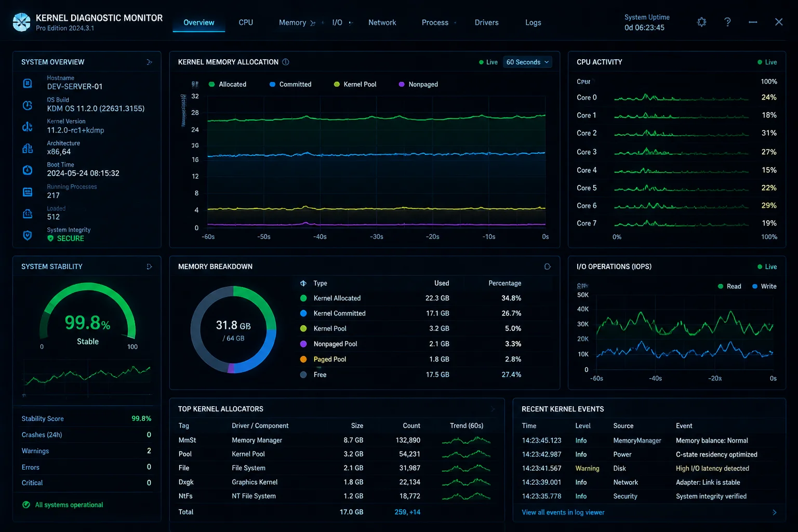Click the info icon beside Kernel Memory Allocation
Image resolution: width=798 pixels, height=532 pixels.
tap(286, 62)
